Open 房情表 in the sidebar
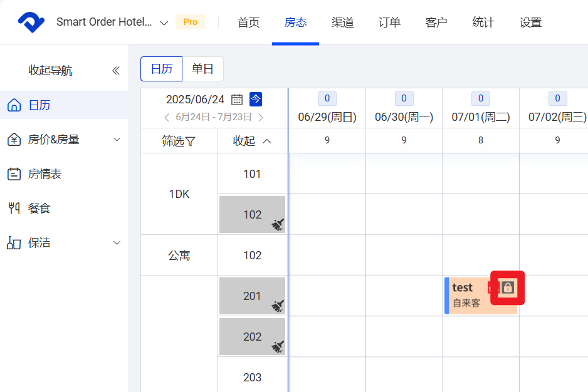Viewport: 588px width, 392px height. tap(45, 174)
